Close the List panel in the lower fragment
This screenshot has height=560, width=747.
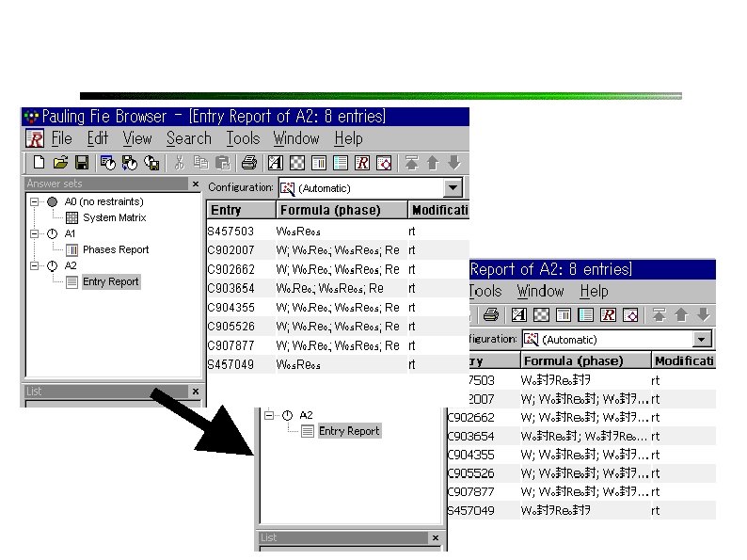[436, 537]
